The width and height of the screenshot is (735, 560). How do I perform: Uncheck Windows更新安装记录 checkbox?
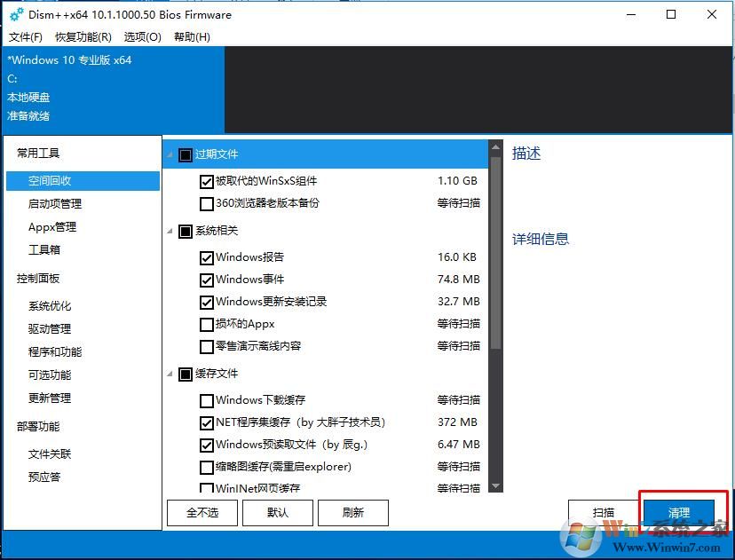pyautogui.click(x=206, y=303)
